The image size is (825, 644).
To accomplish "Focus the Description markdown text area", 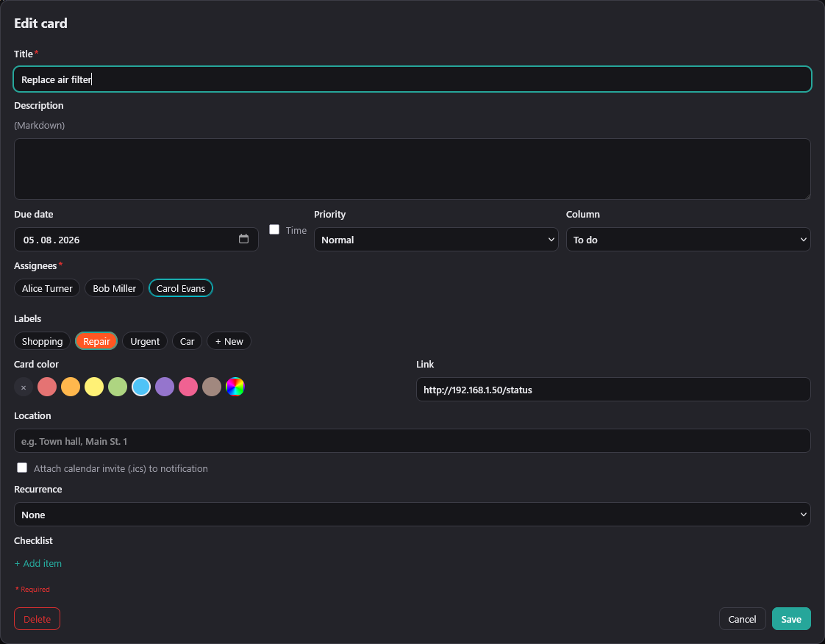I will 412,169.
